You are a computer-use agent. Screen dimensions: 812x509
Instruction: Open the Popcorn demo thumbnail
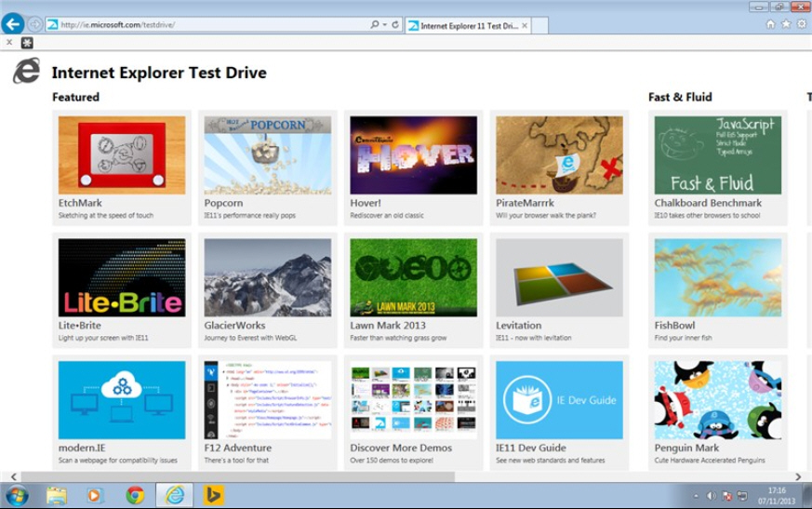coord(268,155)
